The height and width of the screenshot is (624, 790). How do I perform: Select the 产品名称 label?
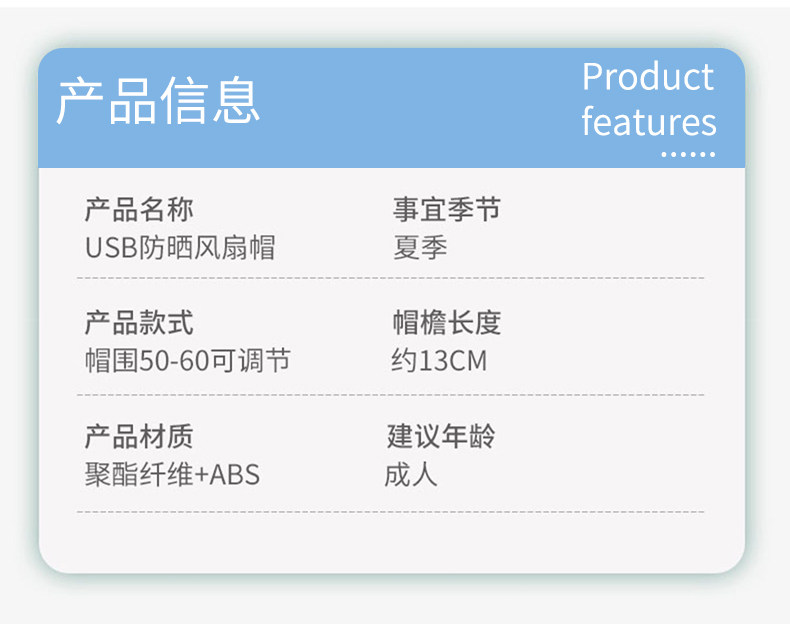(x=139, y=210)
